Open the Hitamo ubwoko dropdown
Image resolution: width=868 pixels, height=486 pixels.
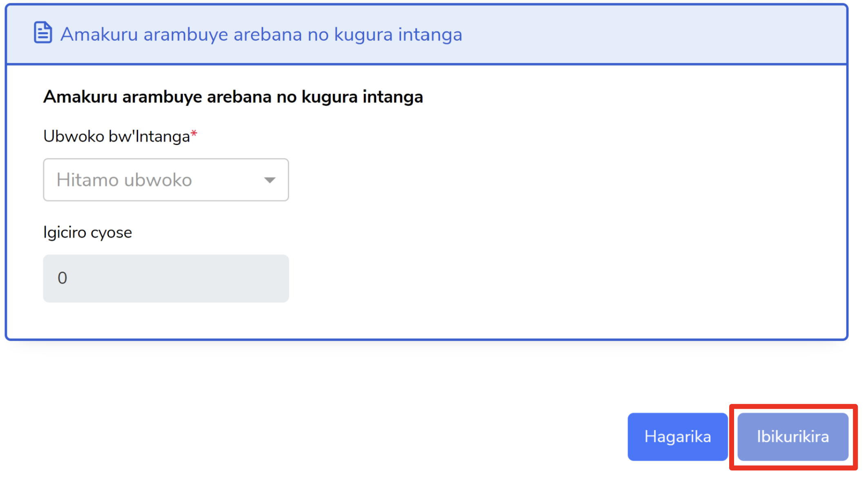[165, 180]
